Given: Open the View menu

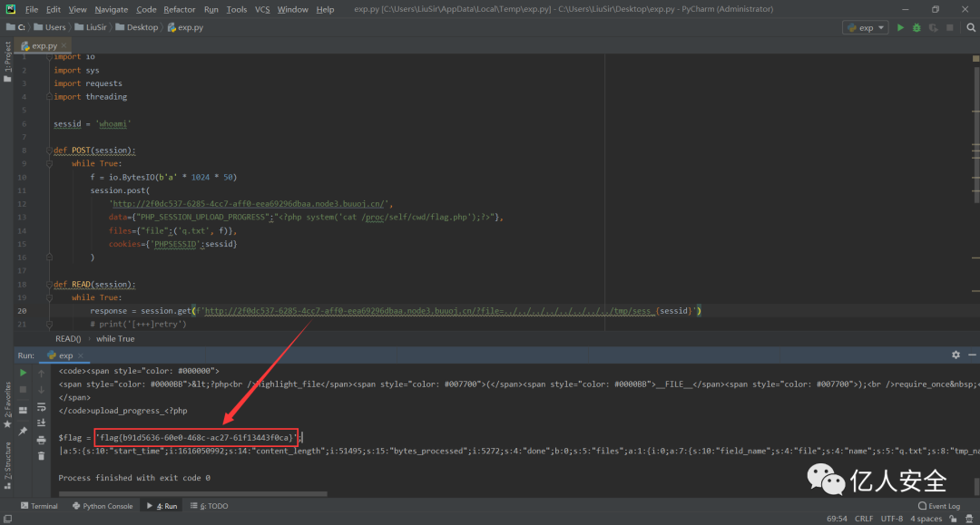Looking at the screenshot, I should pos(77,9).
